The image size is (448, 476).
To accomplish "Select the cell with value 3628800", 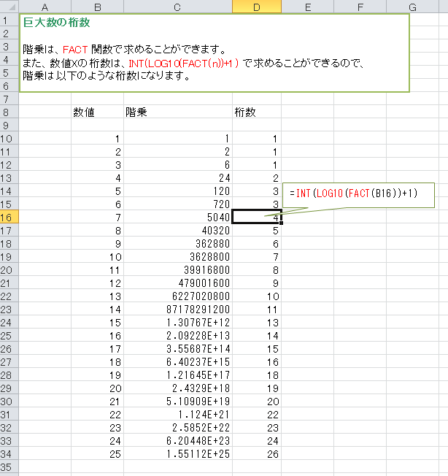I will 177,256.
